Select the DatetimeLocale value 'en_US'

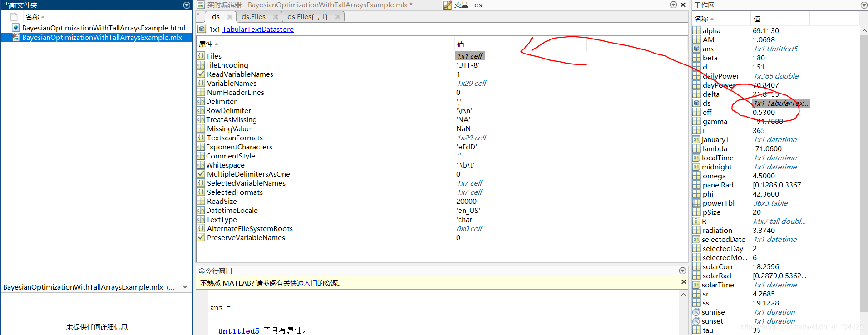[468, 210]
